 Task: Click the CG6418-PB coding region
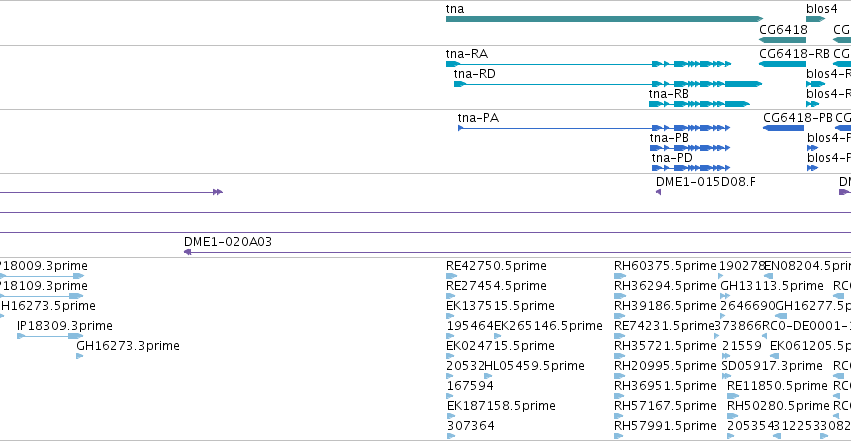pyautogui.click(x=783, y=128)
